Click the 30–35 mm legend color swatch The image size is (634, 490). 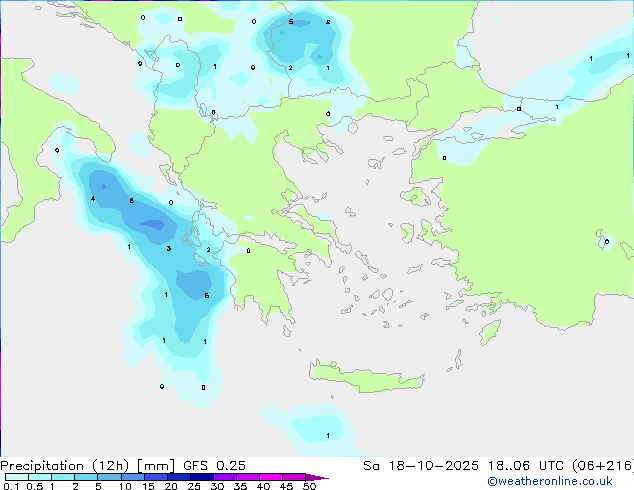225,477
